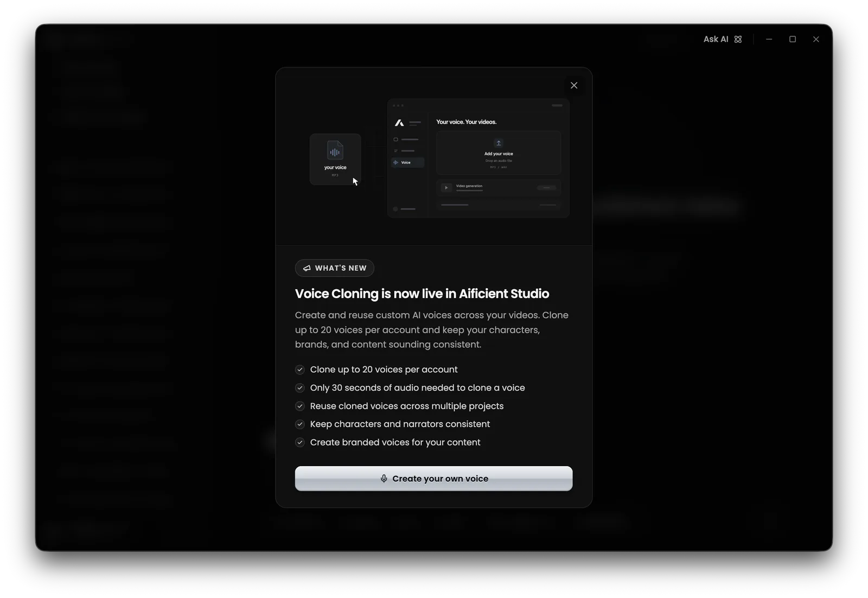Click Your voice. Your videos. heading
Viewport: 868px width, 598px height.
tap(467, 122)
